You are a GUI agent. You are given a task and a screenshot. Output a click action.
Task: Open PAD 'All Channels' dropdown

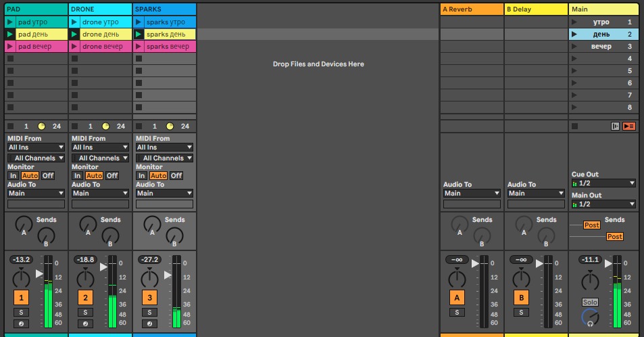(36, 158)
